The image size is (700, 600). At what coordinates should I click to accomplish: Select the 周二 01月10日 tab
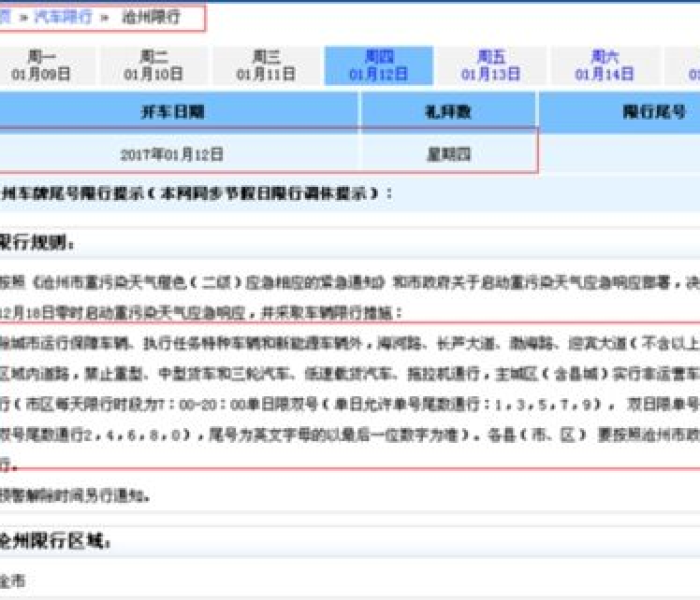[x=154, y=65]
